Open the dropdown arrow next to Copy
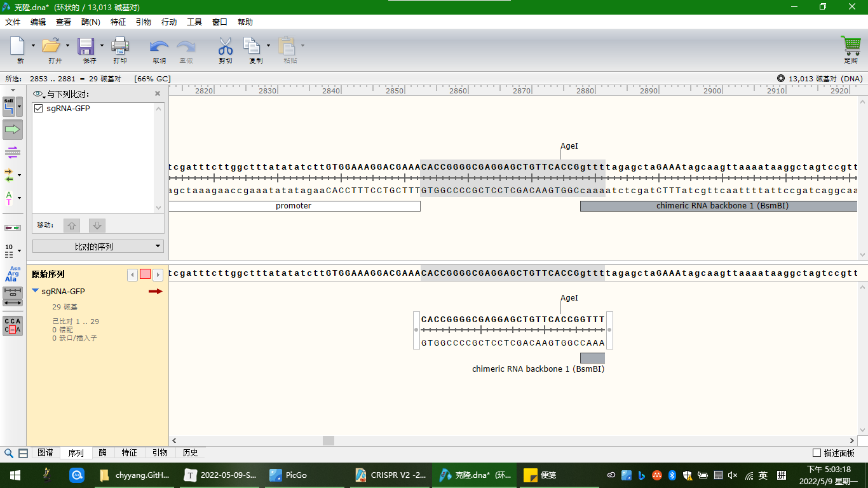868x488 pixels. [268, 46]
